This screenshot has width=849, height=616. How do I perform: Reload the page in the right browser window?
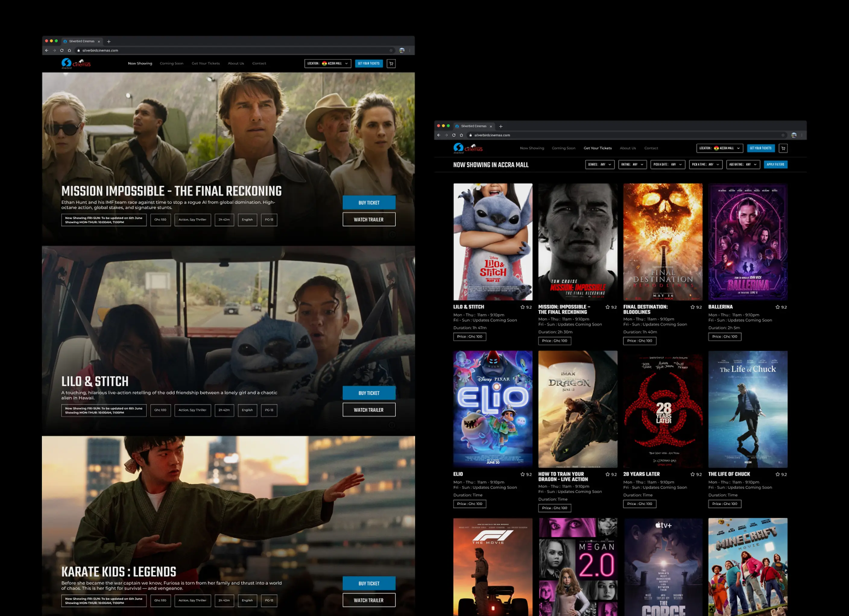[x=454, y=136]
